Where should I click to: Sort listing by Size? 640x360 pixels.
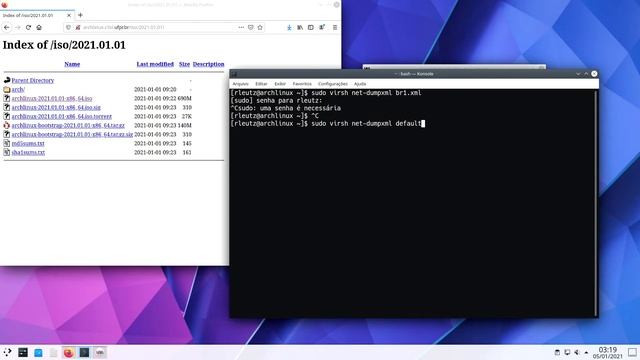pos(184,64)
